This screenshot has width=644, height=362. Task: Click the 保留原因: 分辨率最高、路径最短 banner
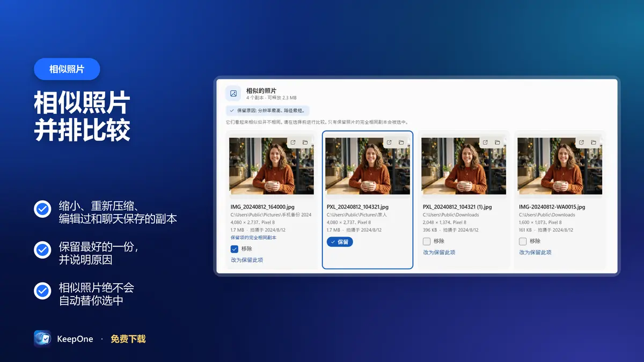(268, 111)
